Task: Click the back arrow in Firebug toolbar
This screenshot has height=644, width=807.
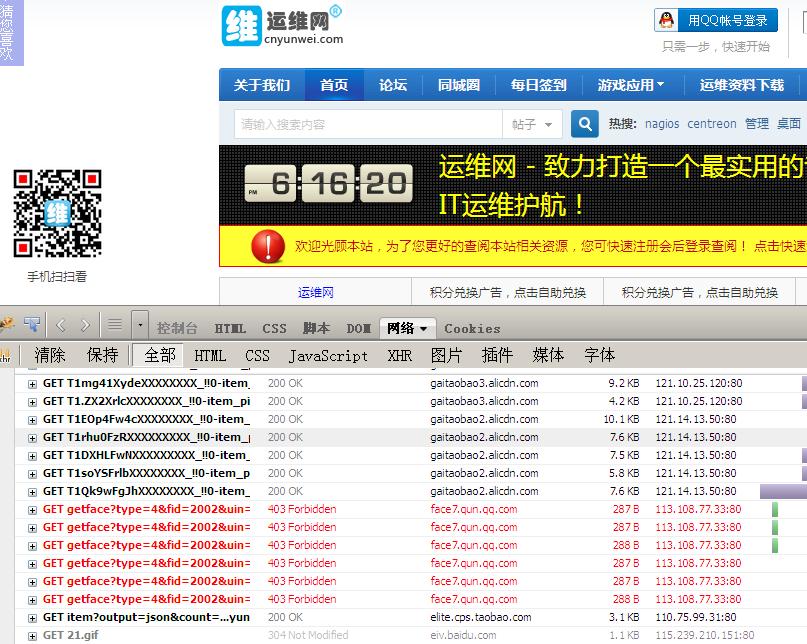Action: pyautogui.click(x=61, y=325)
